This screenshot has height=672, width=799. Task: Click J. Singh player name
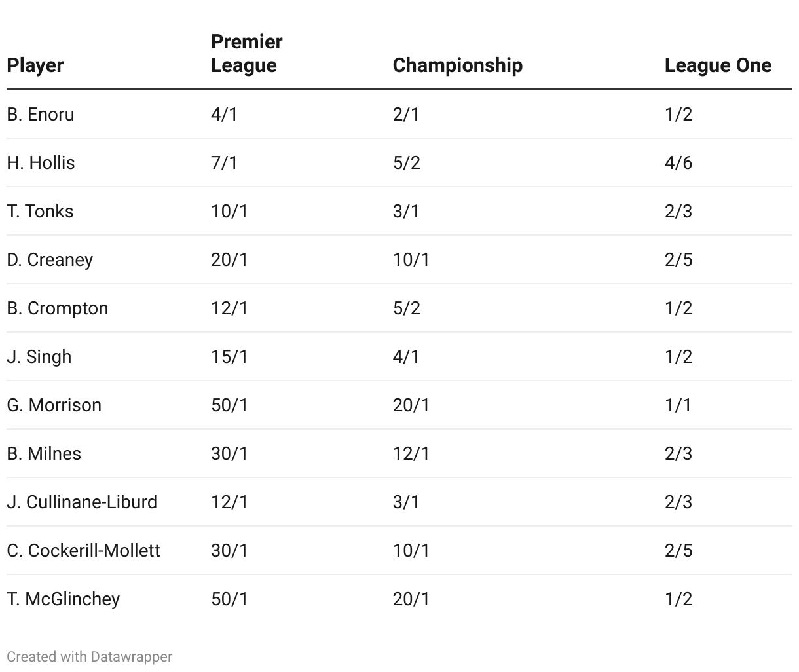pyautogui.click(x=39, y=357)
